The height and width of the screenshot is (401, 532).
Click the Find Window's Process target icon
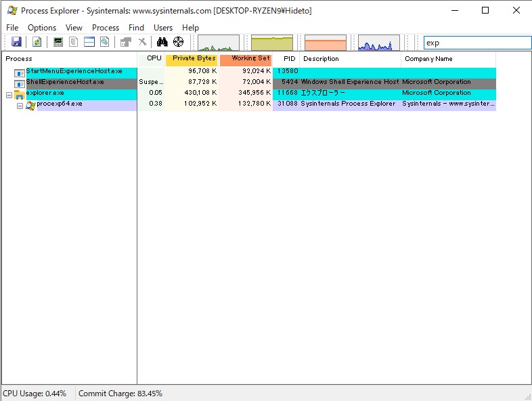pos(178,42)
